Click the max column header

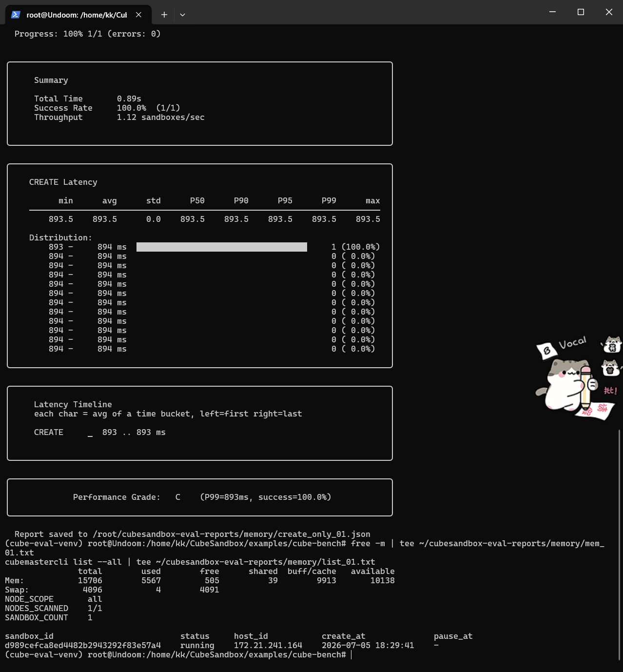point(373,200)
